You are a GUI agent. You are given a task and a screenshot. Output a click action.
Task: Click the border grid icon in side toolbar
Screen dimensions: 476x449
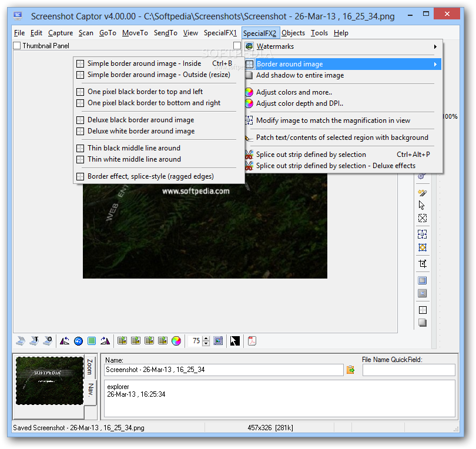pos(423,310)
